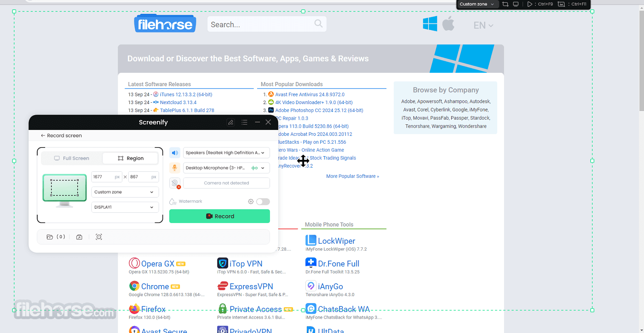644x333 pixels.
Task: Click the green Record button
Action: (x=219, y=216)
